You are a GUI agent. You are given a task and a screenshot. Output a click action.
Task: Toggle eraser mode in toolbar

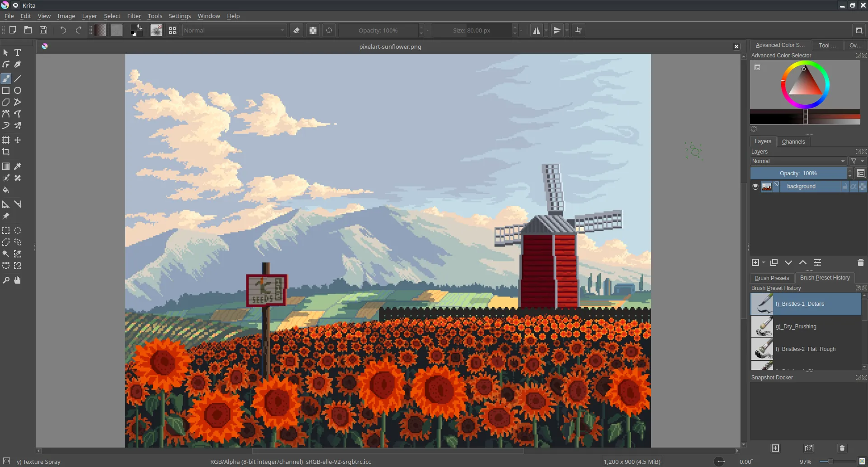pyautogui.click(x=297, y=30)
